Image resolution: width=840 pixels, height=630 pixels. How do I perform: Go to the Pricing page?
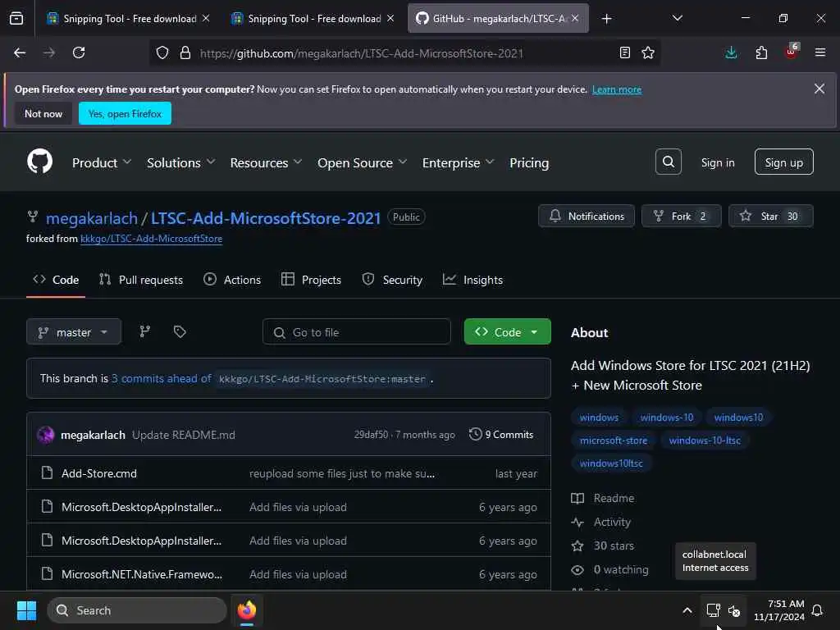click(529, 163)
